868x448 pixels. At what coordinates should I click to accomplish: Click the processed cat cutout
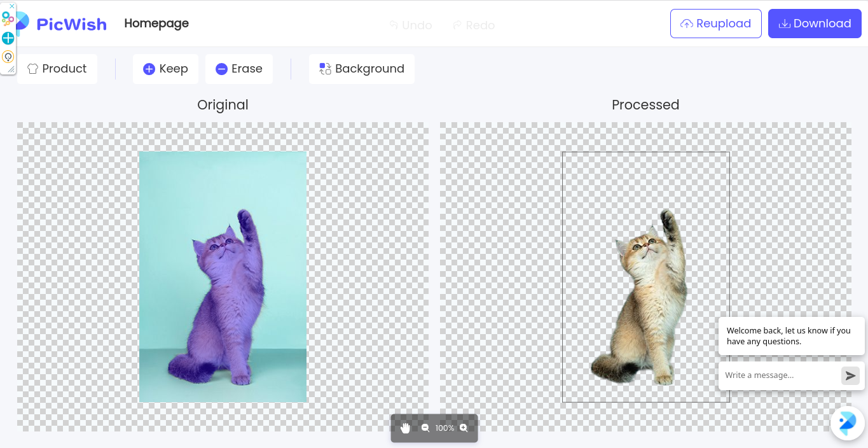(x=645, y=277)
